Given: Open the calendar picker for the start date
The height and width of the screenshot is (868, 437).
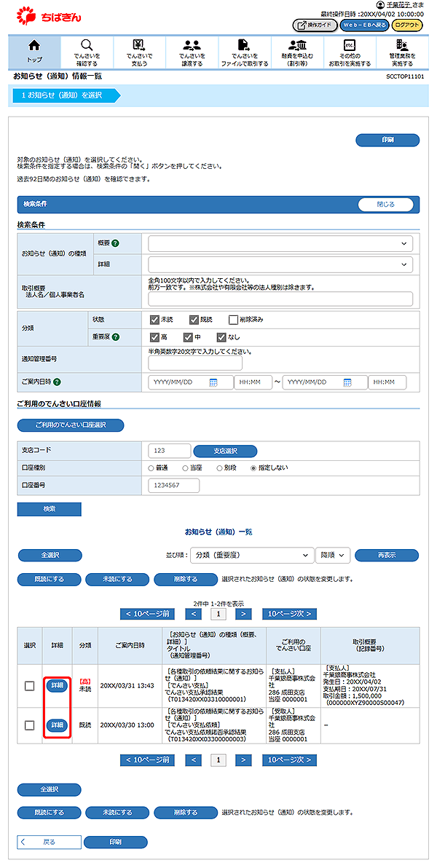Looking at the screenshot, I should click(x=213, y=382).
